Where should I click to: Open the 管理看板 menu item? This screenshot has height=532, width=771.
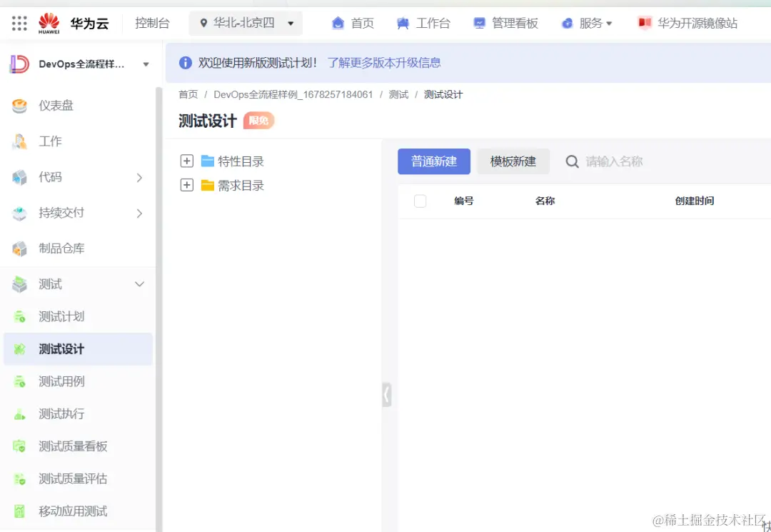click(515, 22)
